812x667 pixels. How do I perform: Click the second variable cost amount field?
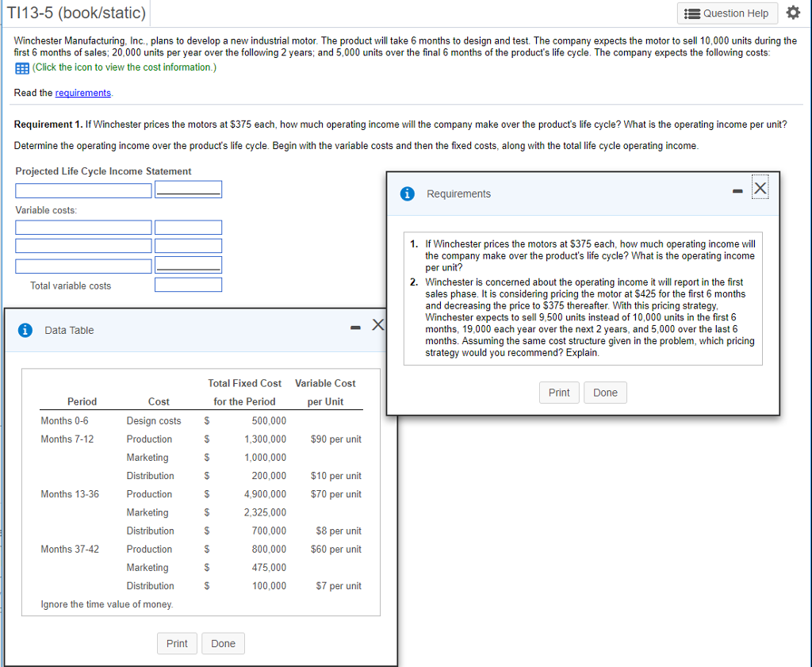pyautogui.click(x=188, y=246)
